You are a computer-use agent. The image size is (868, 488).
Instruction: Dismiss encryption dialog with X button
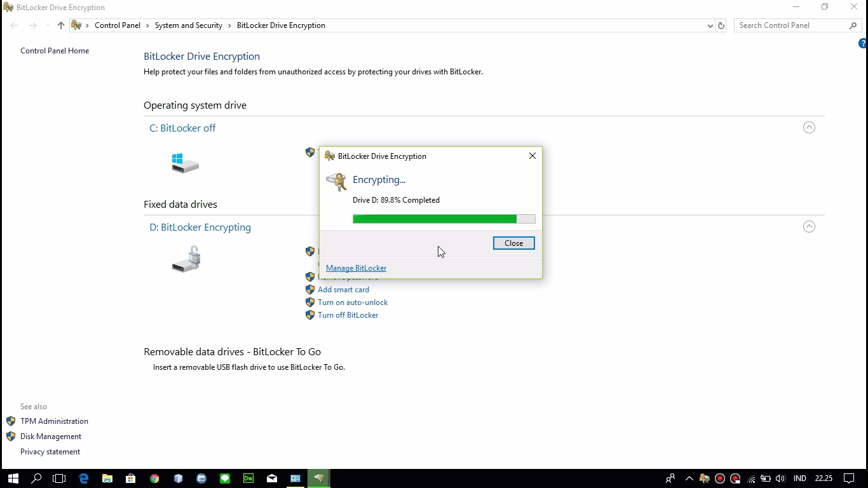532,156
